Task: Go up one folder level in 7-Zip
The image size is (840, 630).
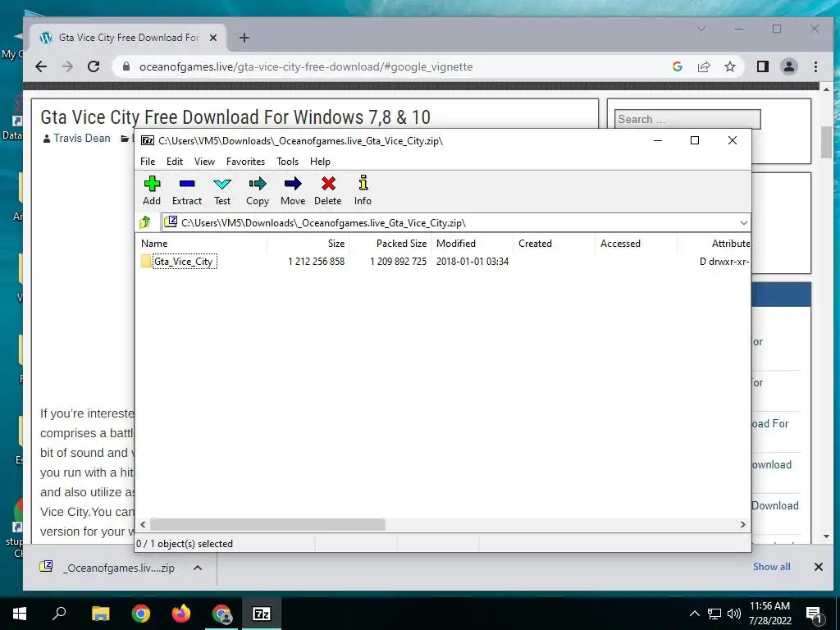Action: 145,222
